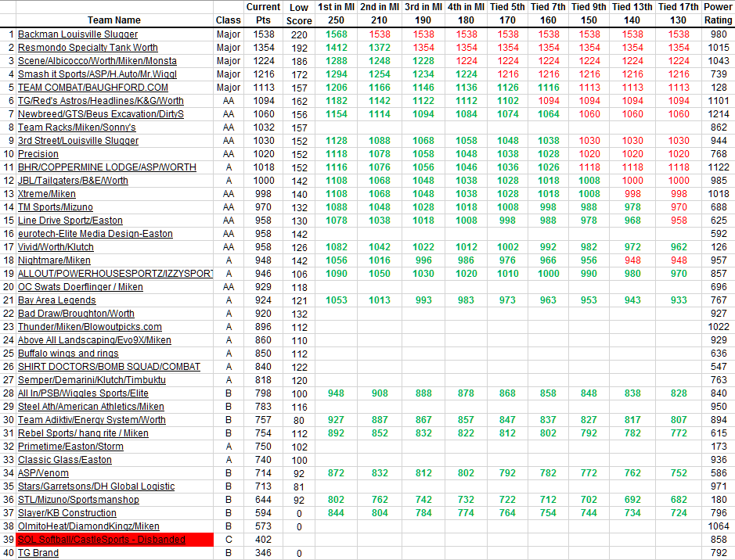Open red SOL Softball/CastleSports Disbanded link
This screenshot has height=560, width=735.
pyautogui.click(x=101, y=540)
